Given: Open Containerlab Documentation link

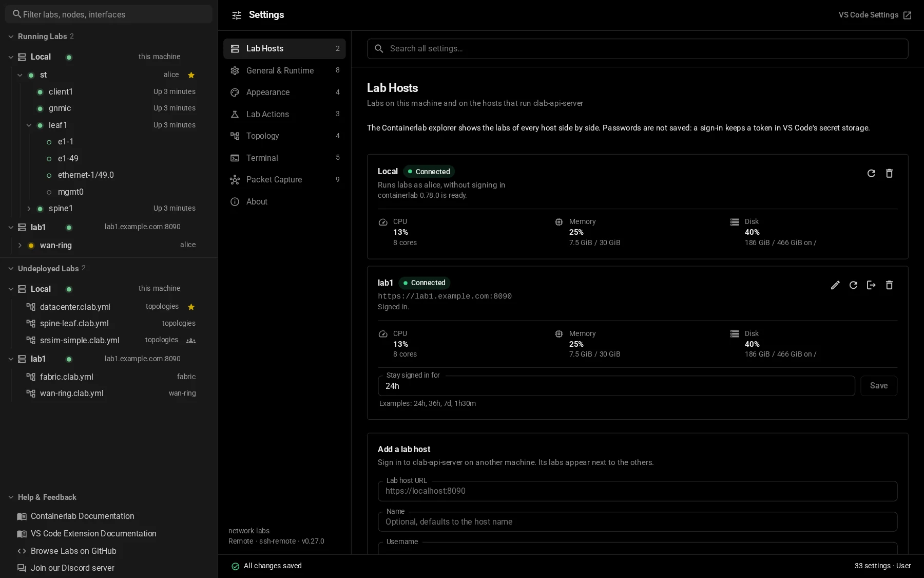Looking at the screenshot, I should pos(82,516).
